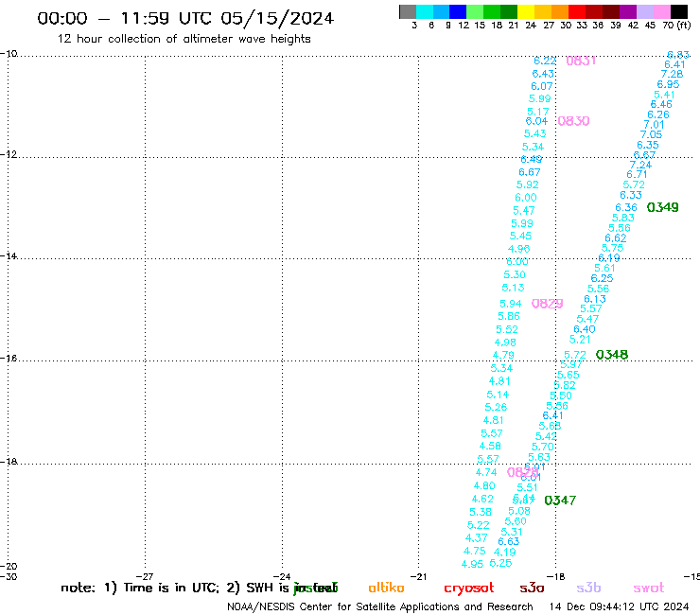Click the -27 longitude axis label
This screenshot has height=615, width=700.
coord(145,576)
